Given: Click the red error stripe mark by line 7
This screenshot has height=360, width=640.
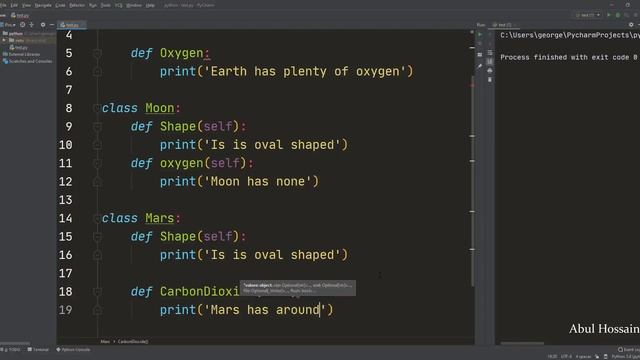Looking at the screenshot, I should [x=472, y=85].
